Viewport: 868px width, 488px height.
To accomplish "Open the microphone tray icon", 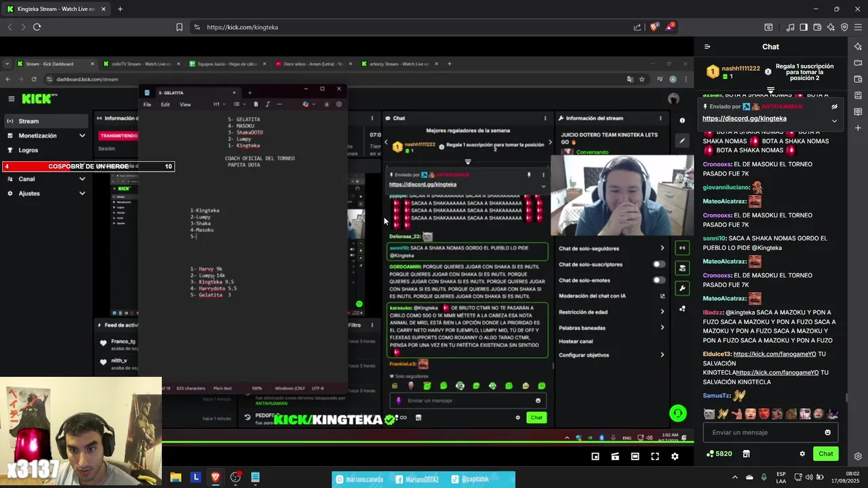I will (x=764, y=477).
